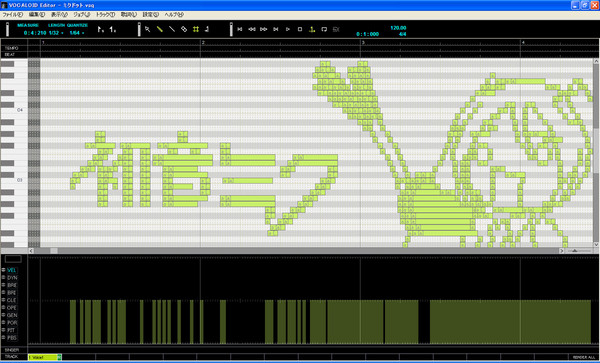Click the piano roll scroll down arrow
Viewport: 600px width, 363px height.
596,244
